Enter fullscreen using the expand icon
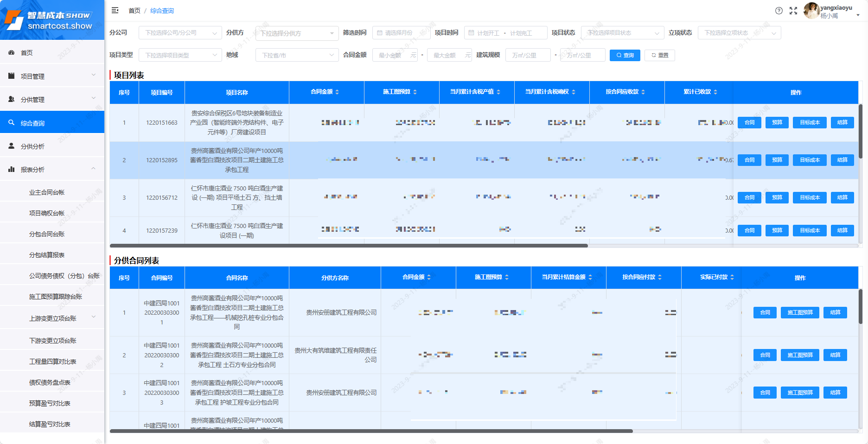 pos(793,10)
